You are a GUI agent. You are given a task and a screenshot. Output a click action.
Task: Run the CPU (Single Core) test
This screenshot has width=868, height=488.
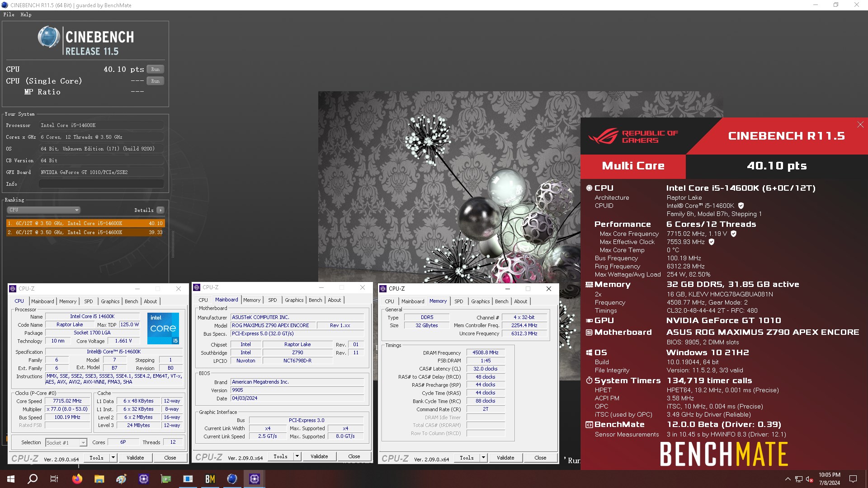[x=156, y=81]
